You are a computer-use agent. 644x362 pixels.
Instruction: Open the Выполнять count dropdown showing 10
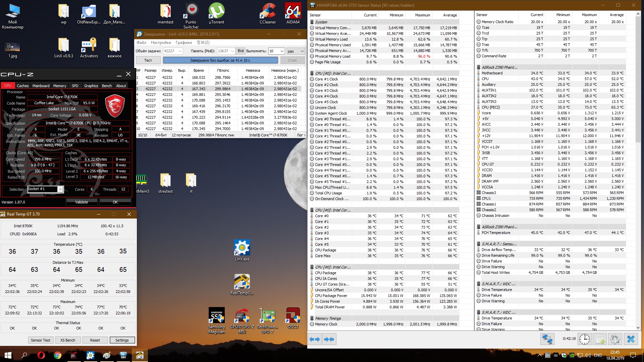(282, 51)
